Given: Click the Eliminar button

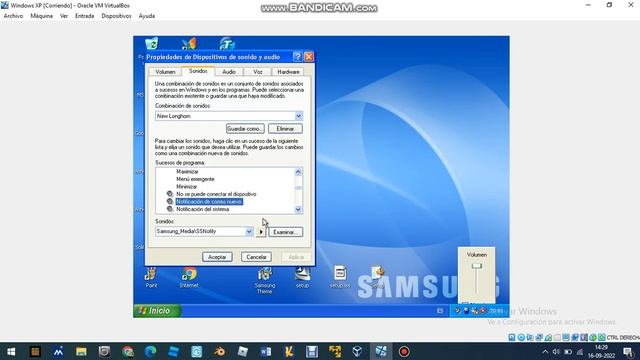Looking at the screenshot, I should click(x=285, y=129).
